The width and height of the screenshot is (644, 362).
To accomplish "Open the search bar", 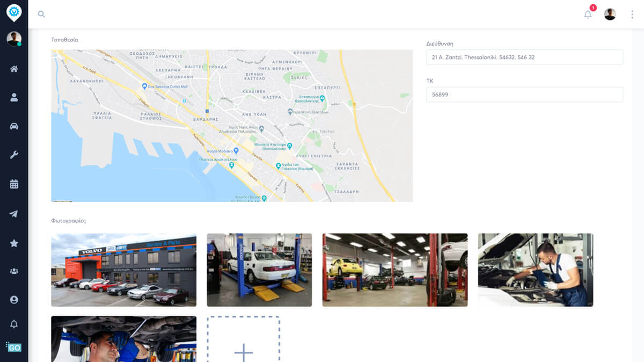I will point(41,14).
